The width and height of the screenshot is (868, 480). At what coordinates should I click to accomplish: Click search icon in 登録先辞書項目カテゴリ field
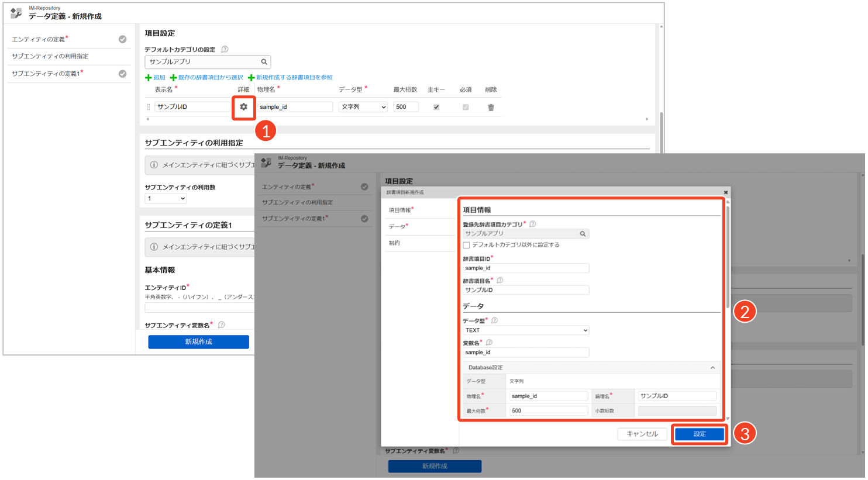pos(583,234)
